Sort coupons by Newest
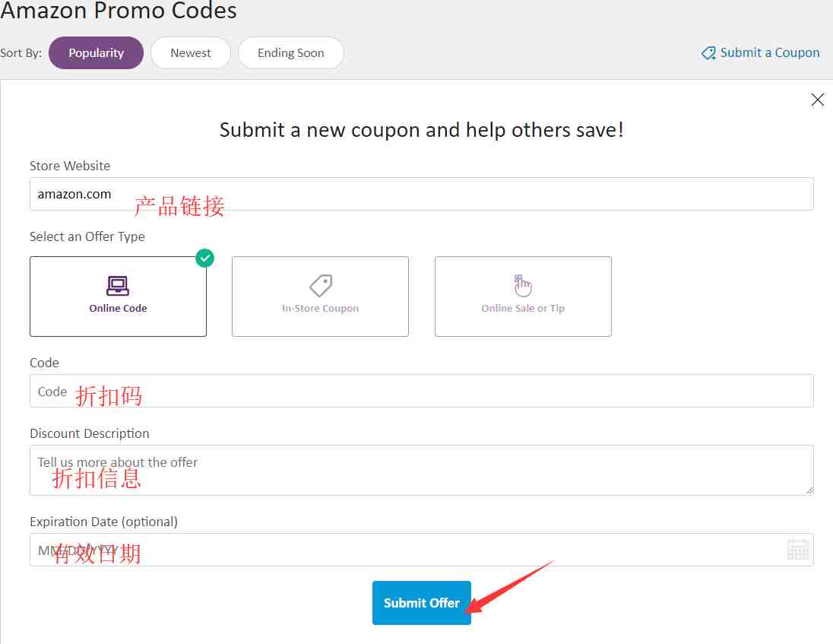 [191, 52]
